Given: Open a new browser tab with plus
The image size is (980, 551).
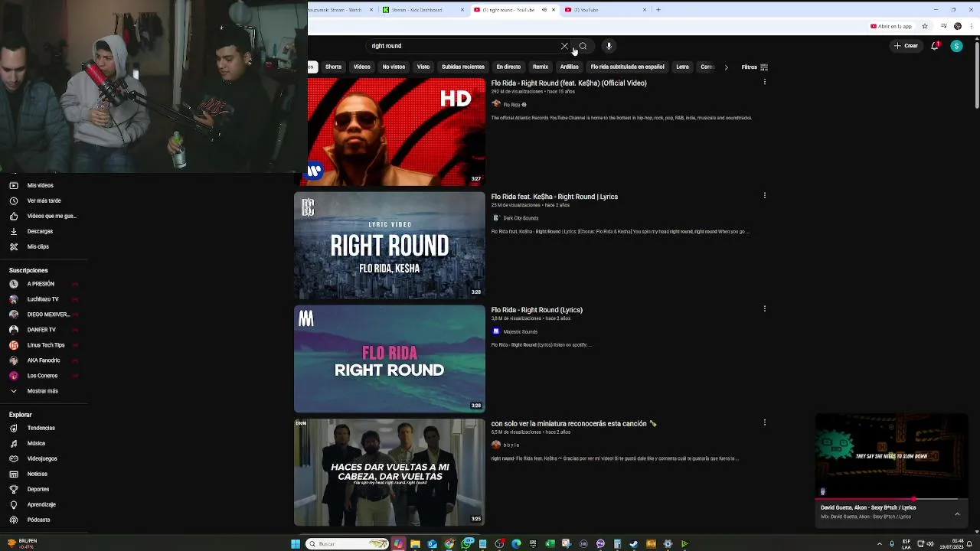Looking at the screenshot, I should (x=658, y=10).
